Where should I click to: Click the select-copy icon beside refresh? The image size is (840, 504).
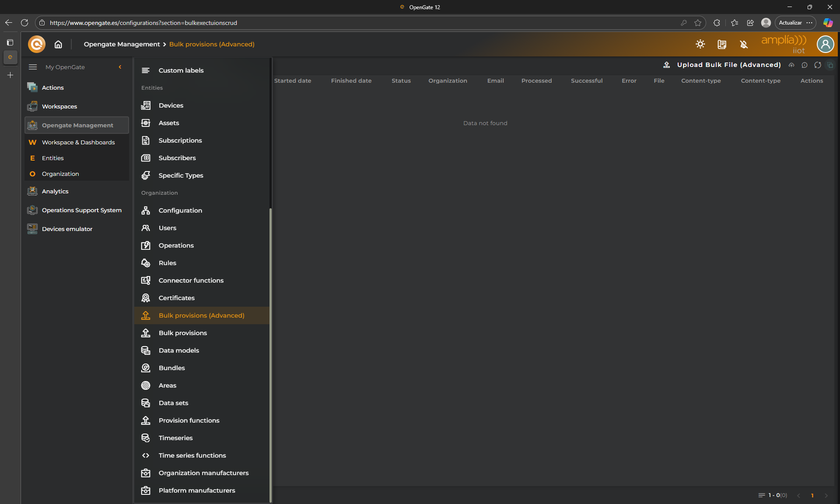[x=830, y=65]
